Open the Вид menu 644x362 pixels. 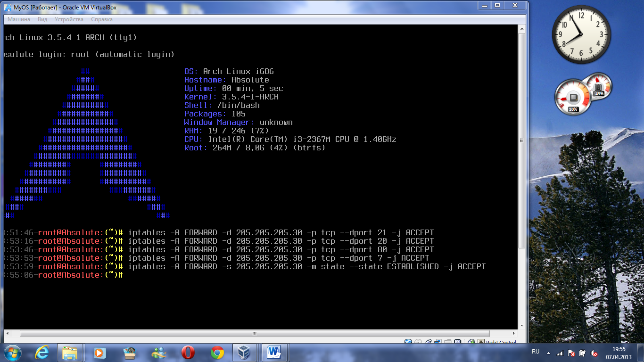[42, 19]
